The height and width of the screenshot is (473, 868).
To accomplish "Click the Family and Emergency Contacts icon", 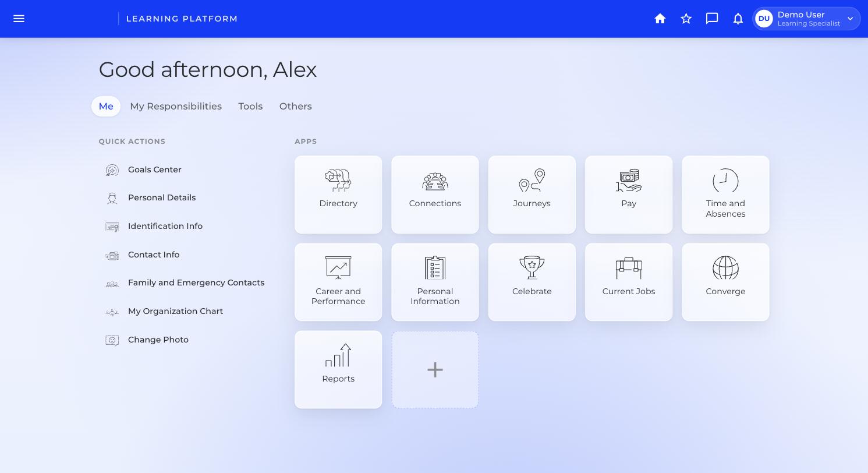I will click(x=112, y=283).
